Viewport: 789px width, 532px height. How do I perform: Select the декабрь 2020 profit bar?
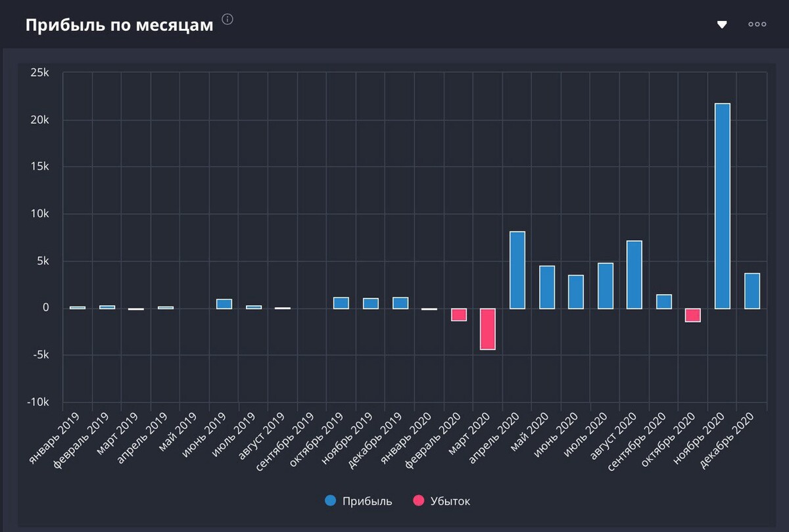752,291
